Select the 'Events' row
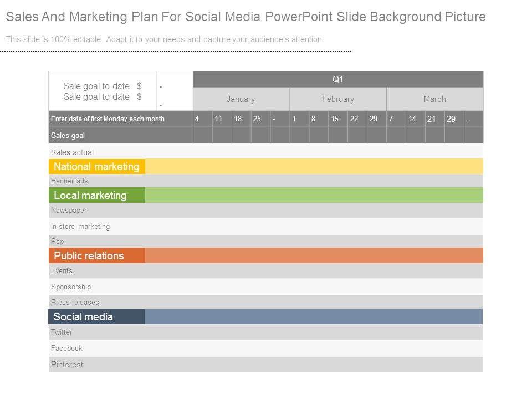The width and height of the screenshot is (532, 399). [x=266, y=271]
